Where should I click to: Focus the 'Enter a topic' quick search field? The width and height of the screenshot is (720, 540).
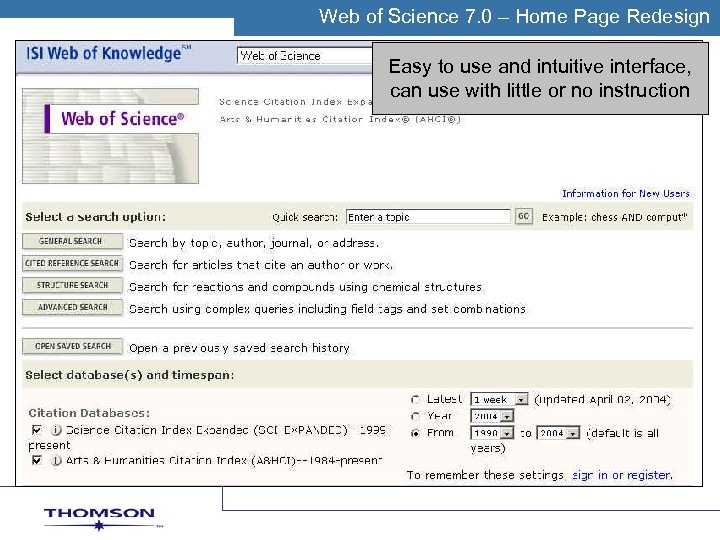pyautogui.click(x=428, y=217)
